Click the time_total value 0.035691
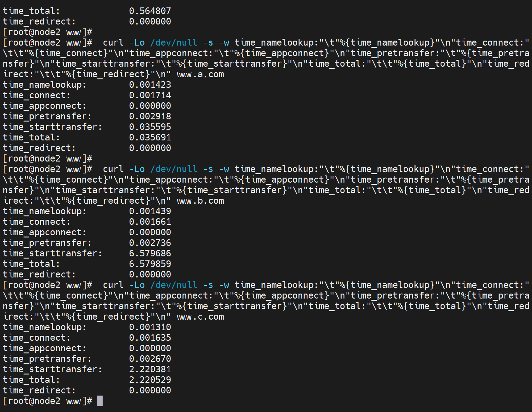The image size is (532, 412). coord(150,137)
